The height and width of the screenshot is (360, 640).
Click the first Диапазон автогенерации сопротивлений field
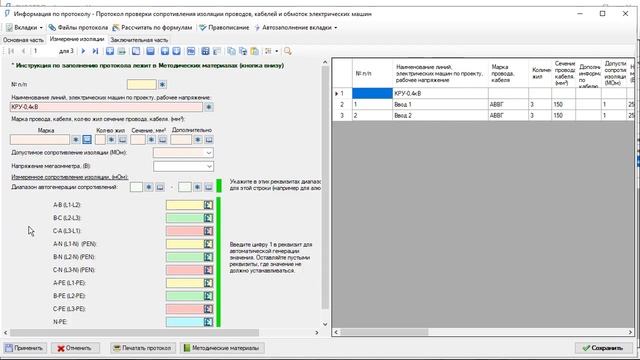click(136, 187)
